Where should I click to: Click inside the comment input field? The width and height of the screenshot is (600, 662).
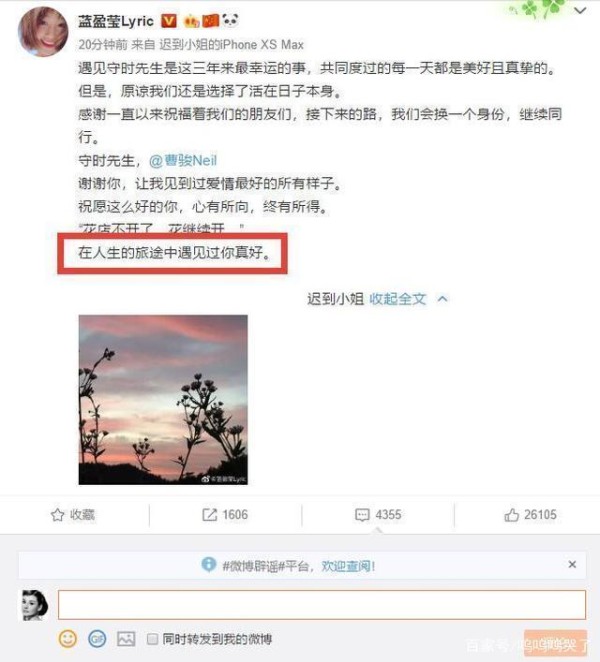click(x=322, y=605)
